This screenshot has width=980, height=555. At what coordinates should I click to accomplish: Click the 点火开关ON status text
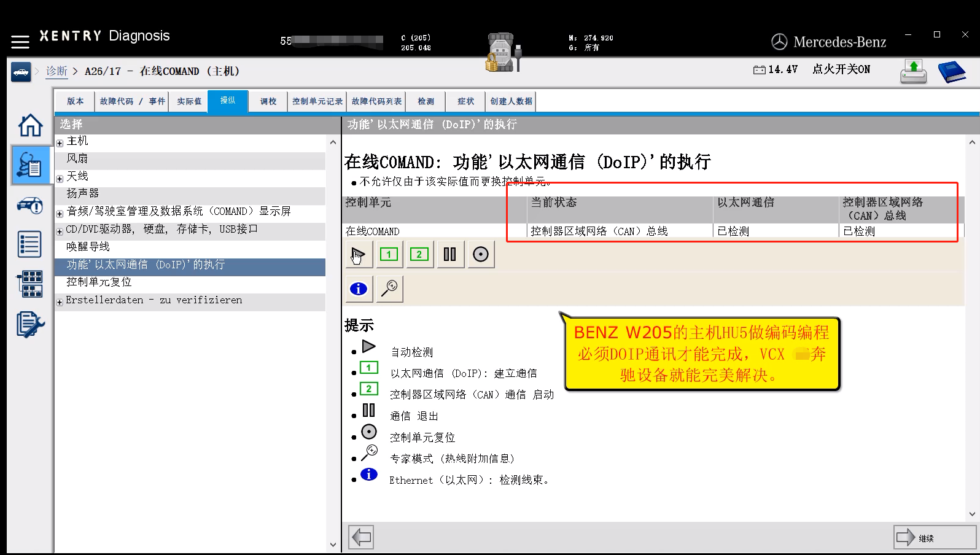tap(841, 69)
